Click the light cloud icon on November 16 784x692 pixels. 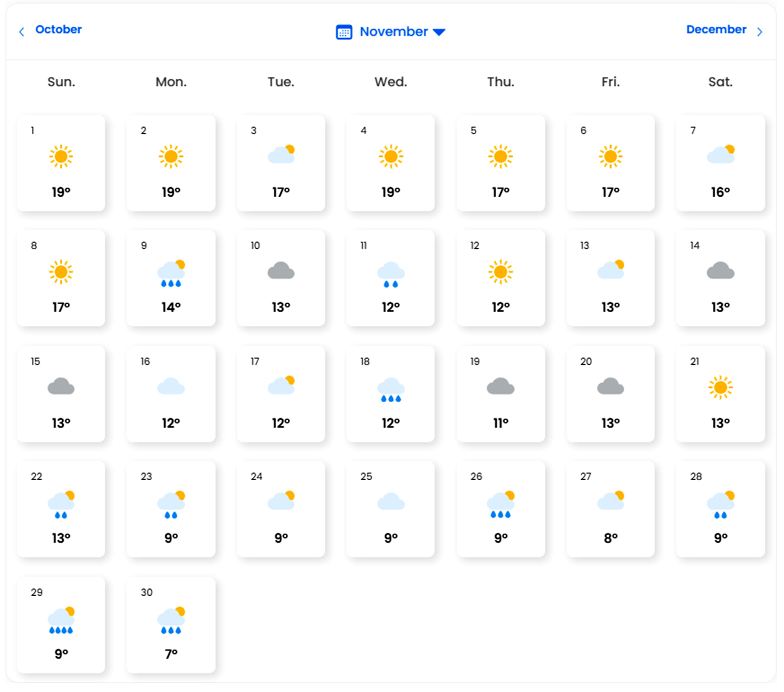[x=171, y=387]
